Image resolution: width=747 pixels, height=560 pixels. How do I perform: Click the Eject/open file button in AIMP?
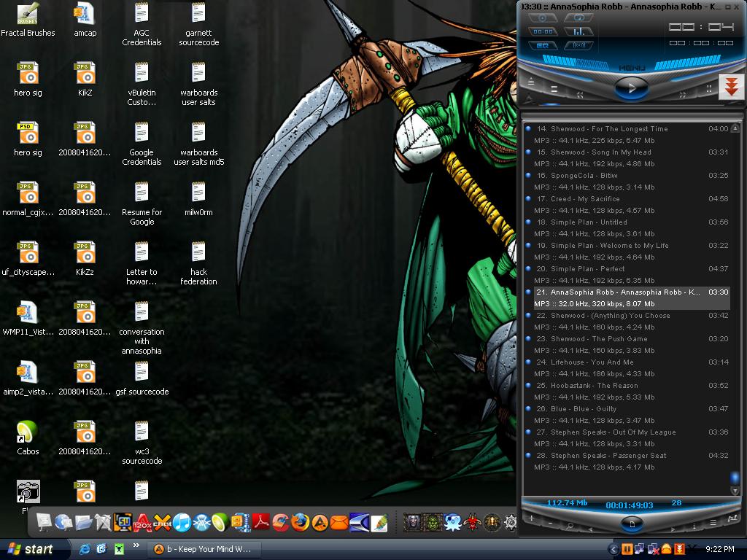coord(531,82)
